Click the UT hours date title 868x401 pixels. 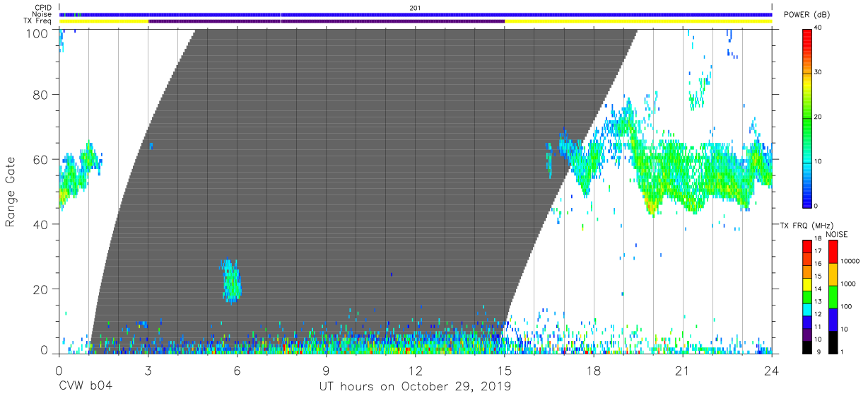[x=415, y=387]
